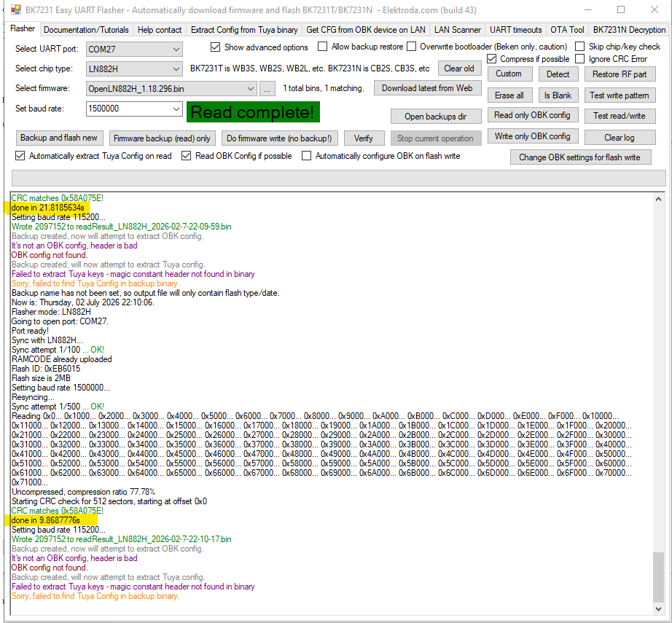Click the log scrollbar up arrow

tap(658, 199)
